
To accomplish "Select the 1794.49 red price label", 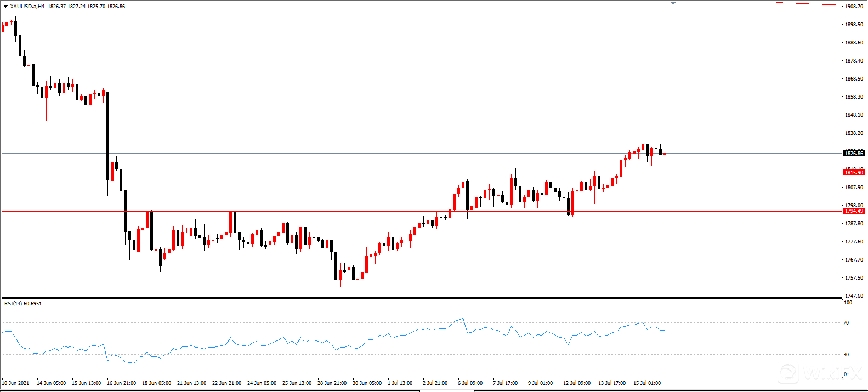I will (853, 211).
